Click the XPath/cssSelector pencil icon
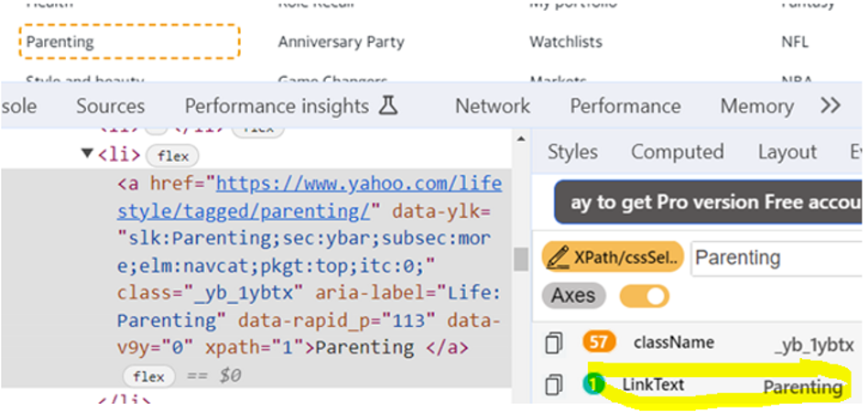This screenshot has height=412, width=868. click(x=558, y=258)
